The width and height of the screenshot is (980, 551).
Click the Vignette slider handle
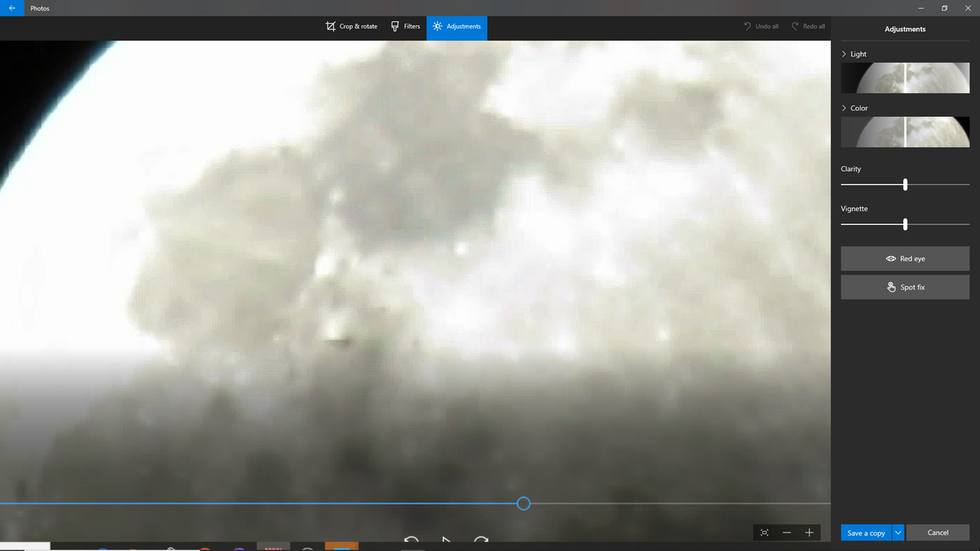point(905,224)
